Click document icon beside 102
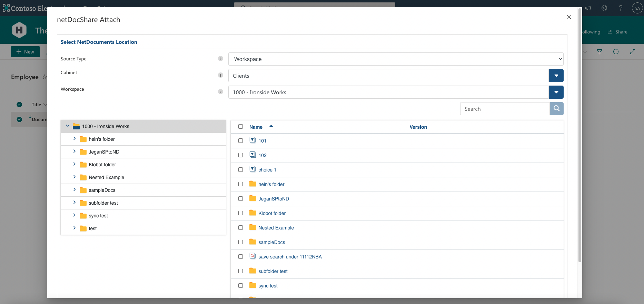The image size is (644, 304). [x=253, y=155]
